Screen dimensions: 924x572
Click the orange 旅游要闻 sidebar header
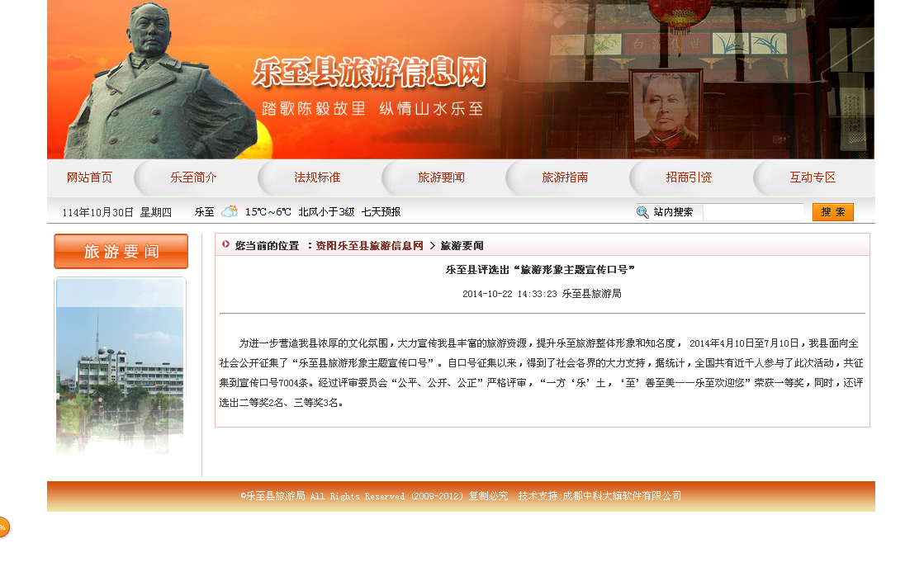121,252
